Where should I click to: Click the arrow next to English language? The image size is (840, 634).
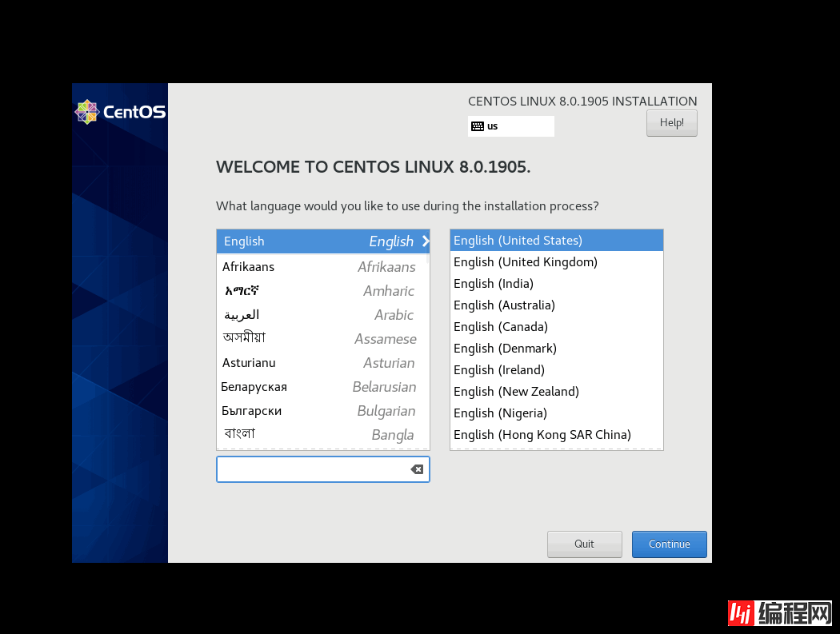426,241
